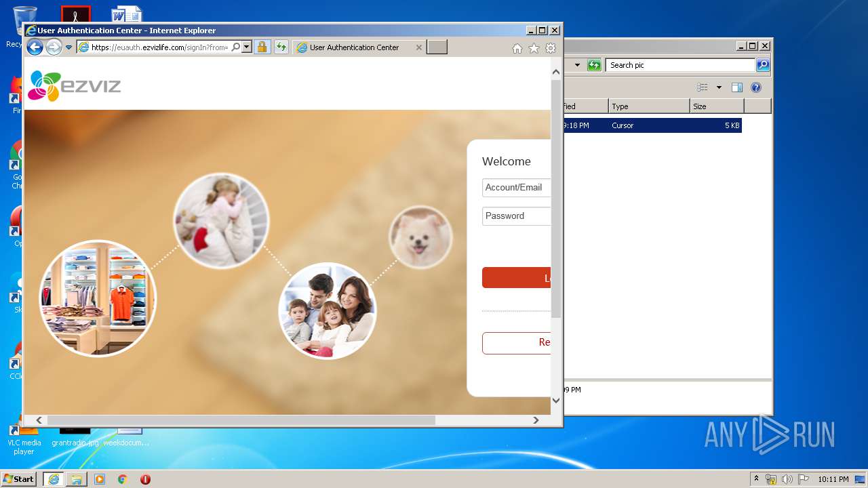Click the Explorer search magnifier button
Image resolution: width=868 pixels, height=488 pixels.
pos(763,65)
